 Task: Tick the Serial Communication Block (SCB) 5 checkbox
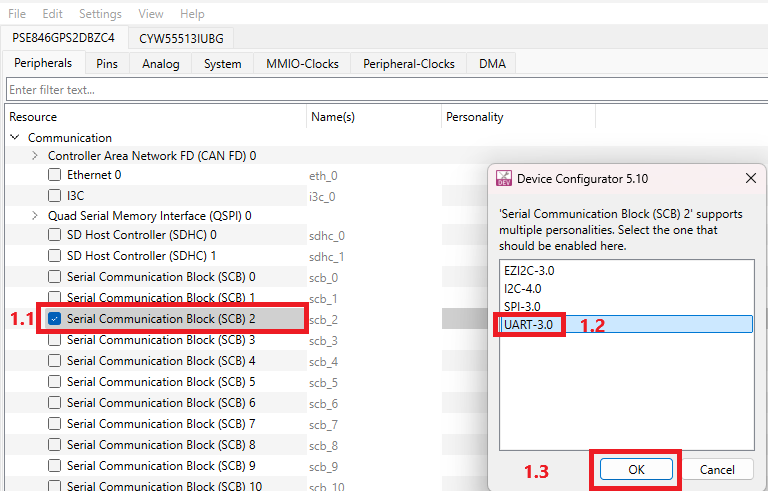pos(55,382)
